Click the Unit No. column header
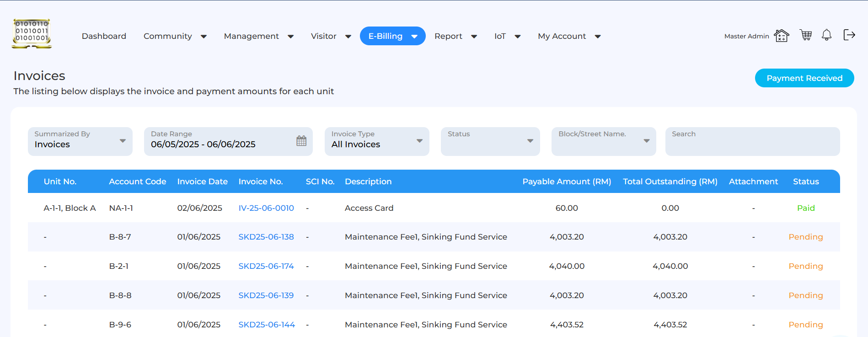868x337 pixels. pos(60,182)
